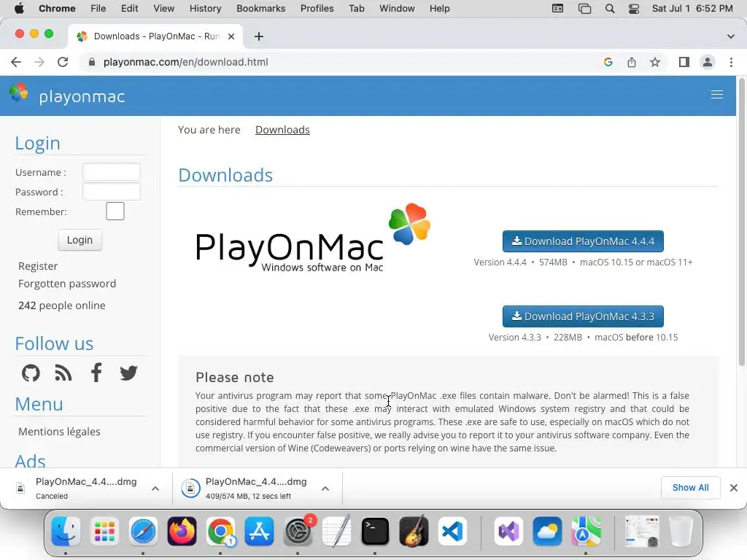Open the GitHub icon under Follow us
The height and width of the screenshot is (560, 747).
click(x=31, y=373)
